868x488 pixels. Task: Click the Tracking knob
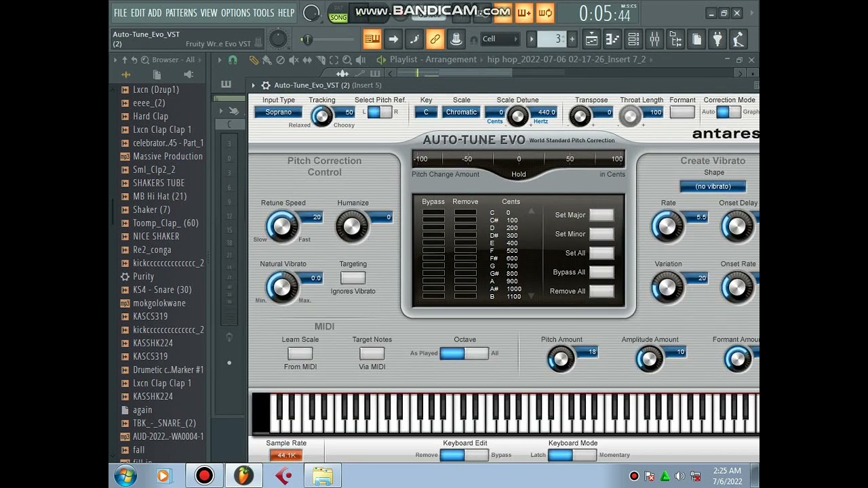321,116
